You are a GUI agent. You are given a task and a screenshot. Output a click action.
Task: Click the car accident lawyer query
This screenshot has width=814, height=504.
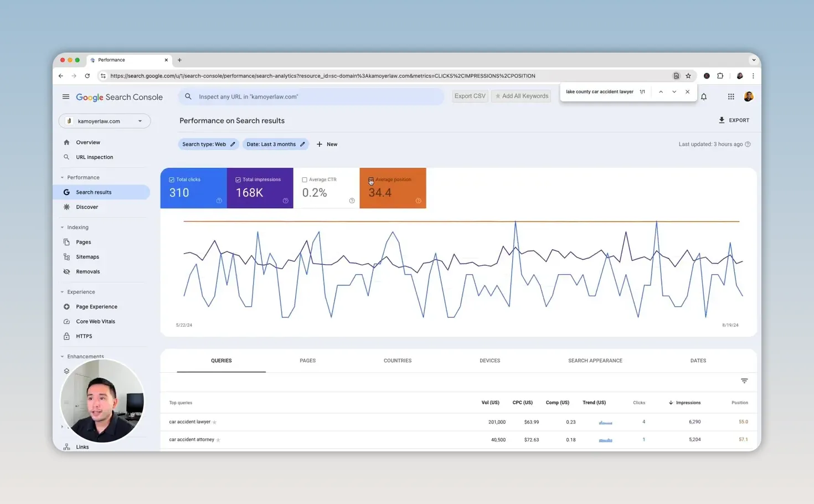coord(190,422)
